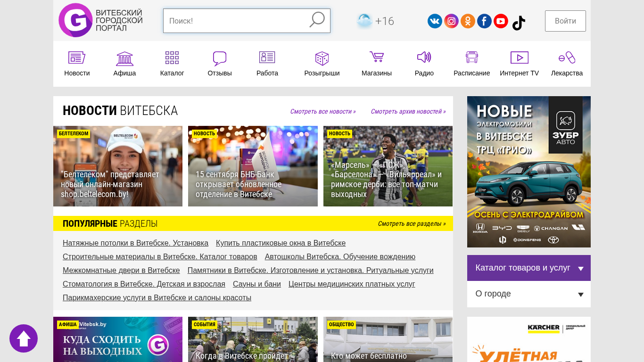This screenshot has width=644, height=362.
Task: Open the Белтелеком news thumbnail
Action: [118, 166]
